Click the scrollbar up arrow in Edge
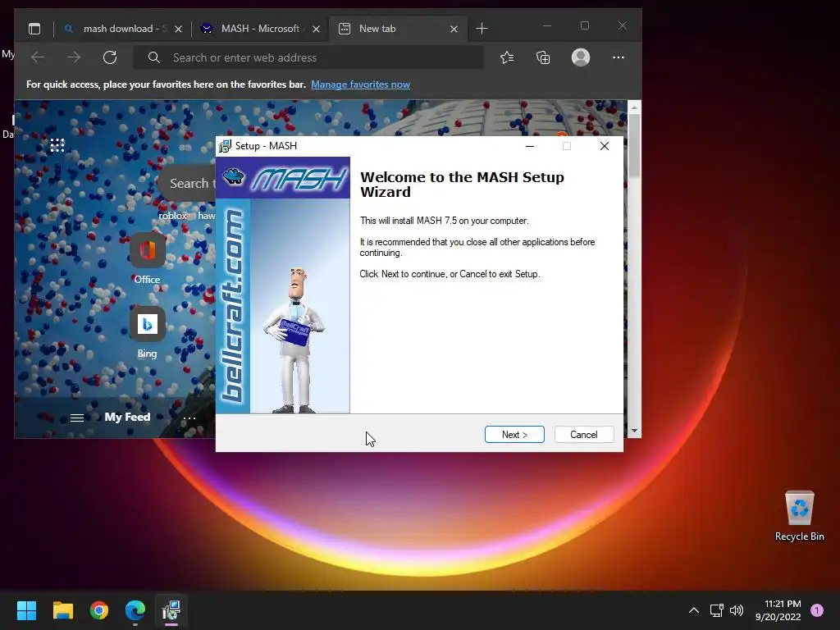 pyautogui.click(x=634, y=107)
